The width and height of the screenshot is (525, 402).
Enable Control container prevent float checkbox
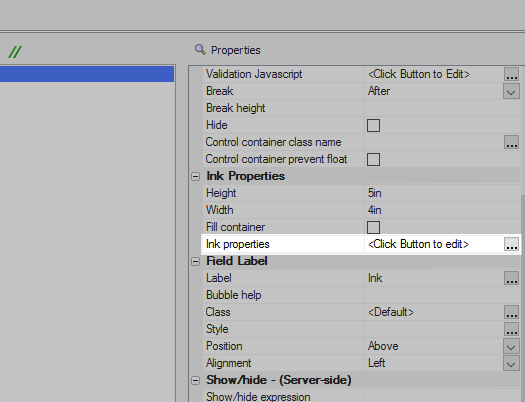373,159
